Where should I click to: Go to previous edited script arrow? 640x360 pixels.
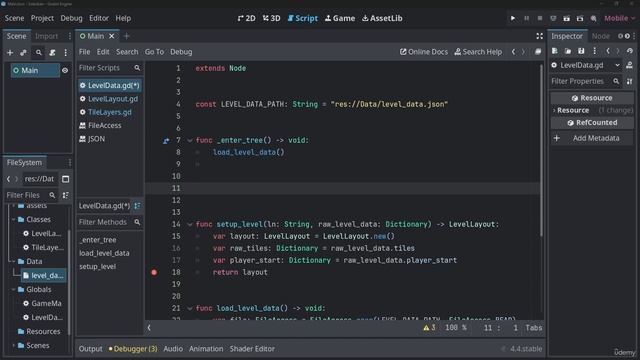tap(513, 52)
